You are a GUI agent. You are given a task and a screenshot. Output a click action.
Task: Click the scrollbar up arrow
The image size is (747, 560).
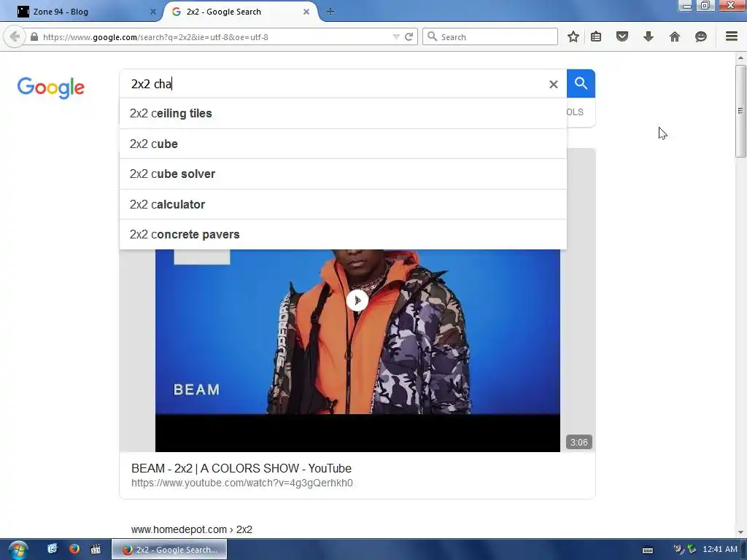click(740, 58)
